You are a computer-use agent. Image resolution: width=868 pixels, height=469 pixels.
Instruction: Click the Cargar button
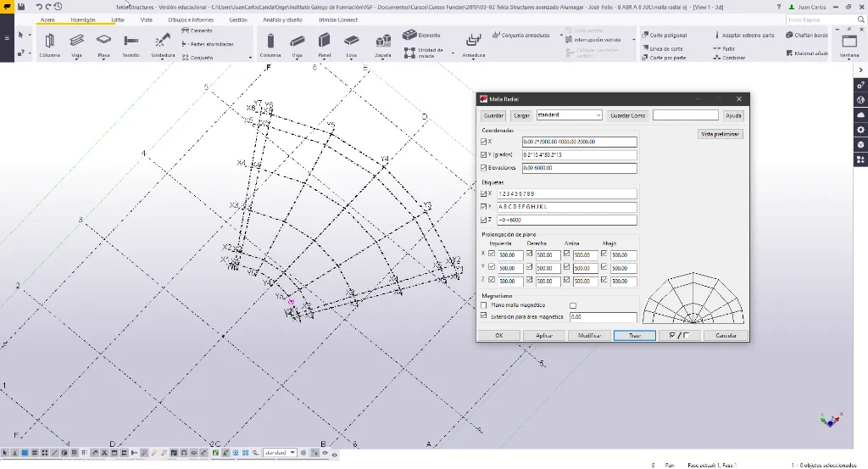(521, 115)
